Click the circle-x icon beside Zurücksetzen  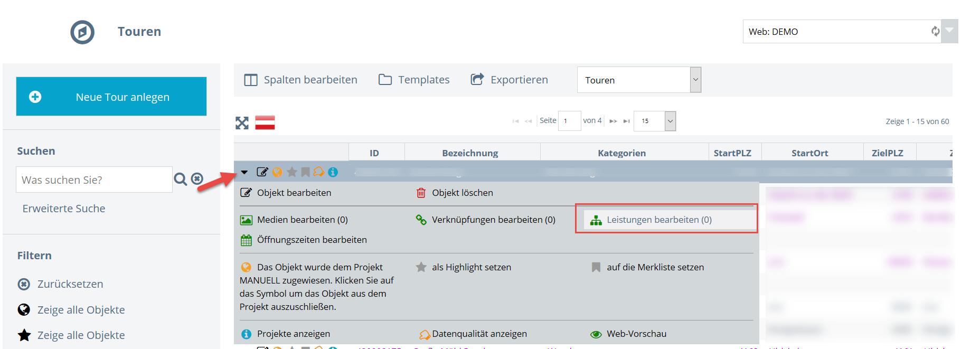tap(24, 284)
